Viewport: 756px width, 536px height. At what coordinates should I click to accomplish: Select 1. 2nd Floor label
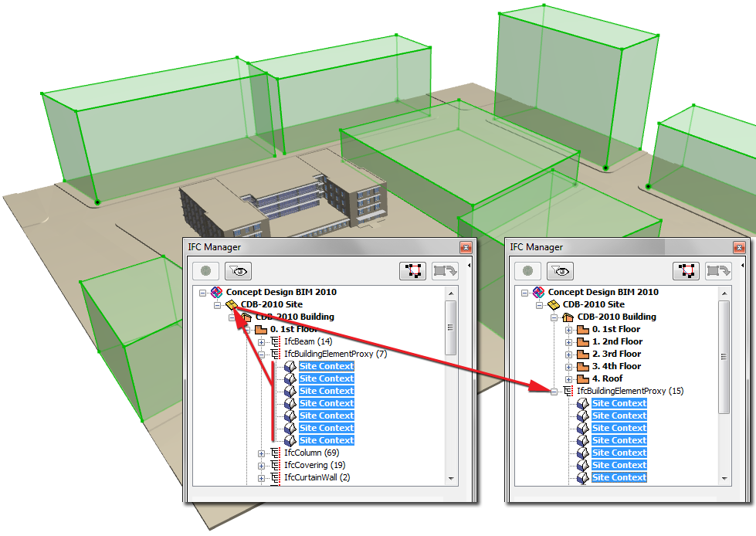pos(617,341)
